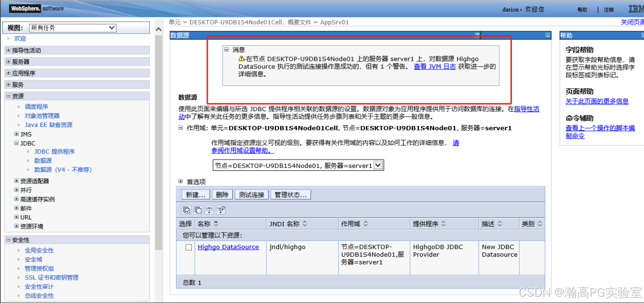This screenshot has height=303, width=644.
Task: Collapse the 资源 navigation group
Action: tap(8, 96)
